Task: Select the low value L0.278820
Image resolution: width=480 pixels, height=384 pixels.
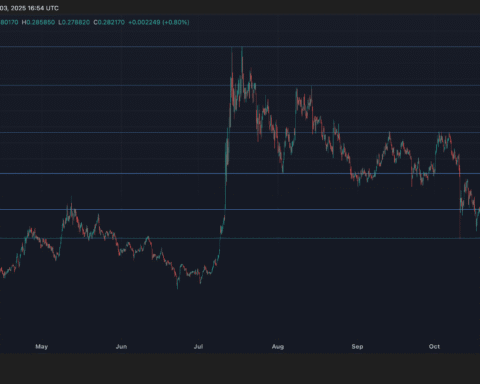Action: click(x=74, y=22)
